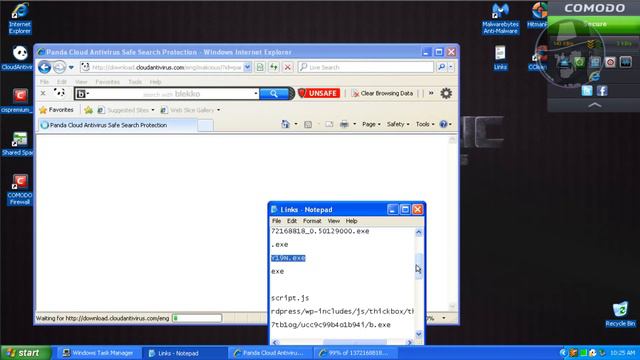Open the Tools menu in IE command bar
This screenshot has width=640, height=360.
(x=424, y=124)
